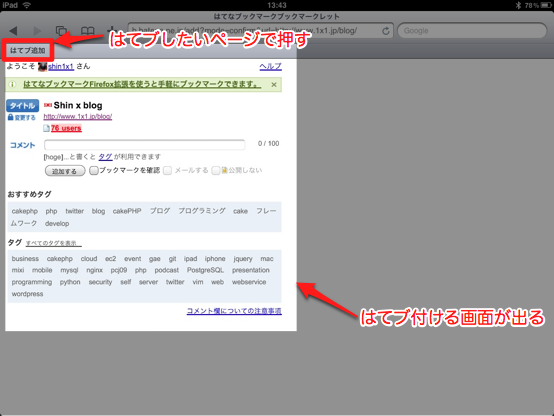This screenshot has width=554, height=416.
Task: Click the shin1x1 avatar icon
Action: (42, 66)
